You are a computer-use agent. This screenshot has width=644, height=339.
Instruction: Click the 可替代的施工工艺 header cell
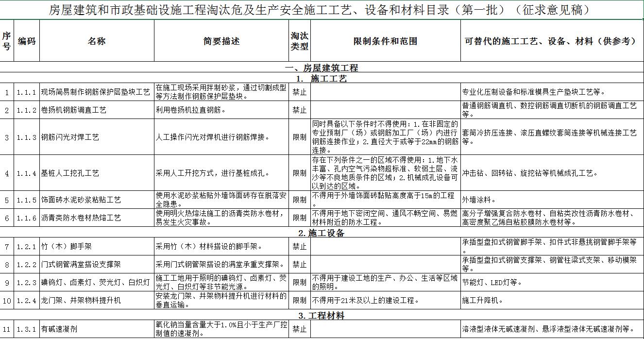(x=552, y=41)
